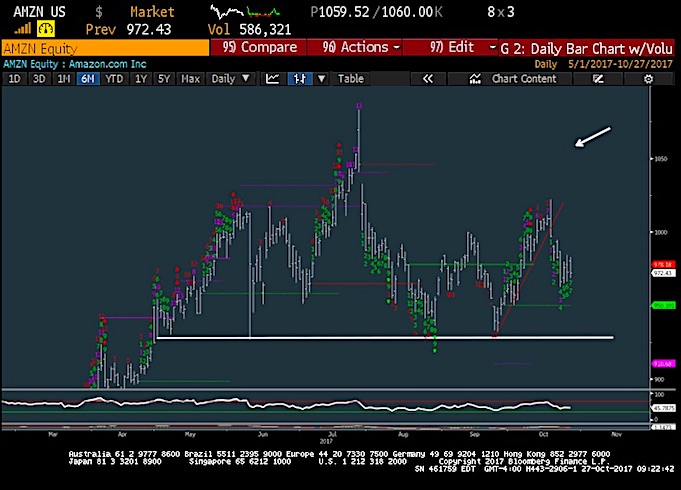The width and height of the screenshot is (681, 490).
Task: Click 95) Compare button
Action: coord(259,47)
